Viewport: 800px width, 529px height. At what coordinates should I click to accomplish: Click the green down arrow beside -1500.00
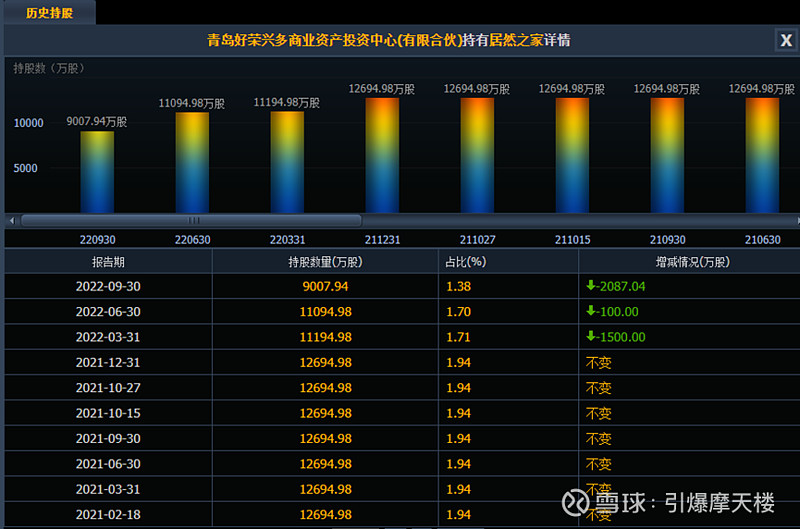[591, 336]
